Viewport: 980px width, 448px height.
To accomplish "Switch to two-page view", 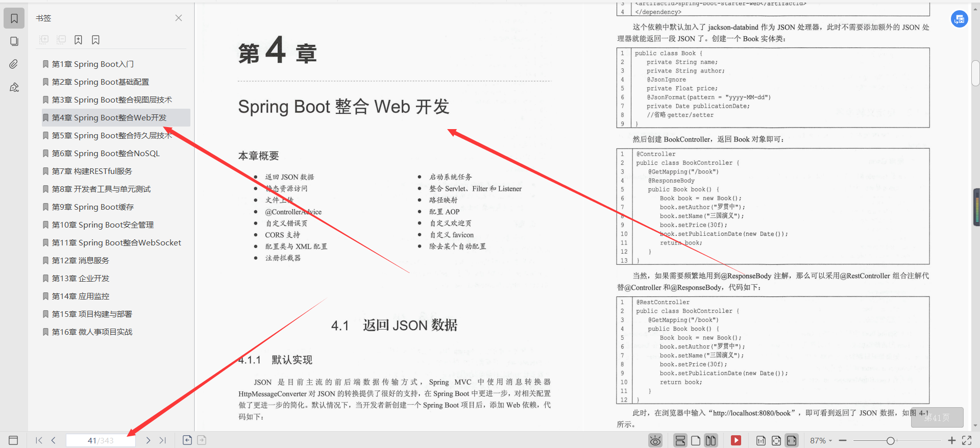I will (710, 440).
